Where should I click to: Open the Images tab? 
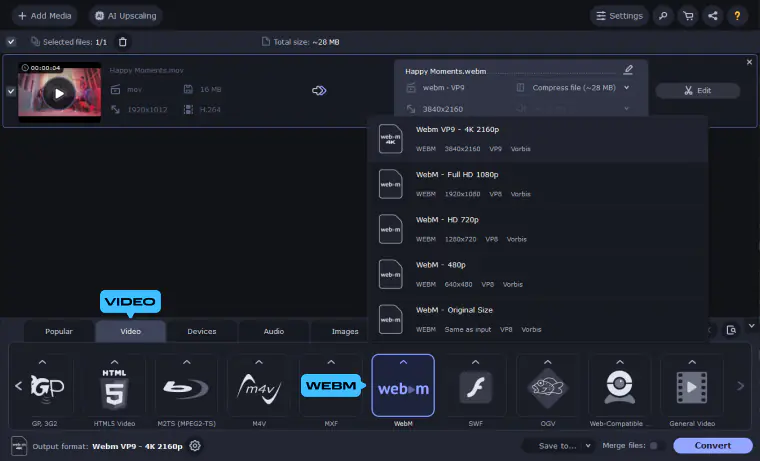pyautogui.click(x=345, y=331)
